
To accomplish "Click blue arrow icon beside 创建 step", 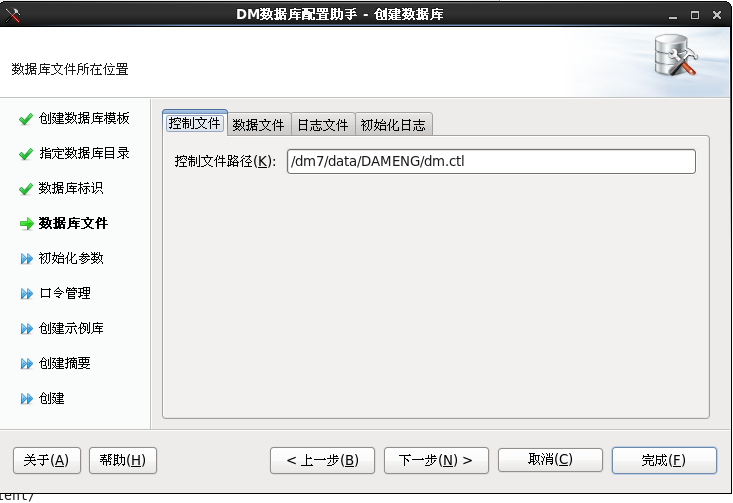I will (27, 399).
